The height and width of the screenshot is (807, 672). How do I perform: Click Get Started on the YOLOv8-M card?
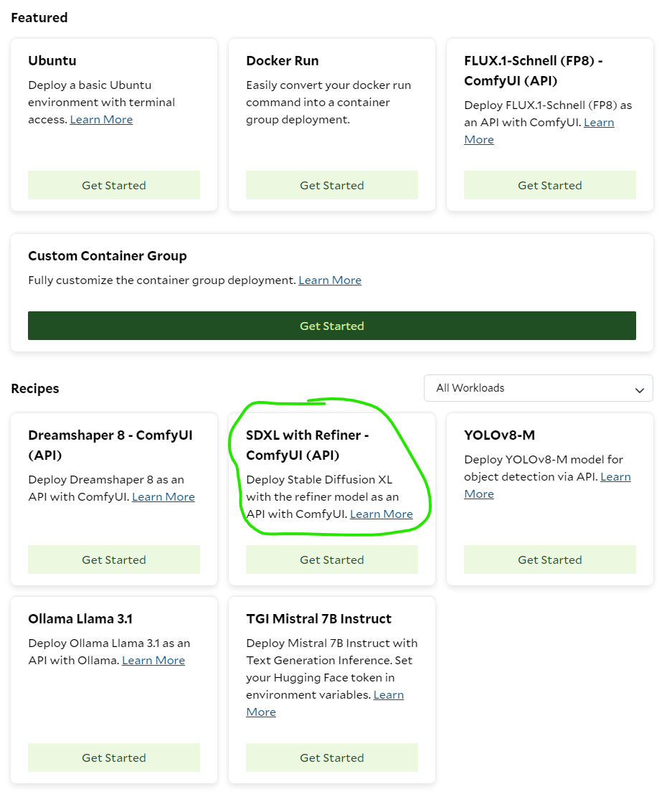click(x=550, y=560)
